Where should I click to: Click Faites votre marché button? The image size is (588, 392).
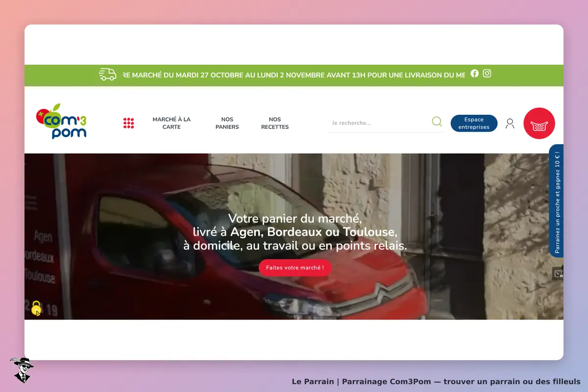[x=295, y=268]
